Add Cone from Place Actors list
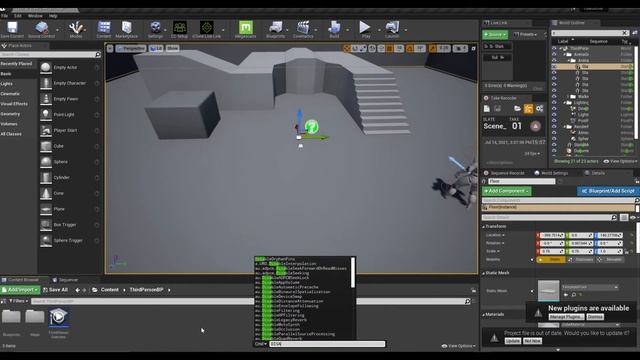Screen dimensions: 640x360 click(x=70, y=193)
